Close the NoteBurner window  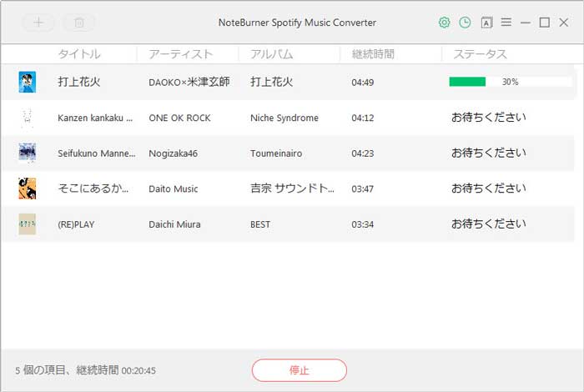[x=563, y=23]
